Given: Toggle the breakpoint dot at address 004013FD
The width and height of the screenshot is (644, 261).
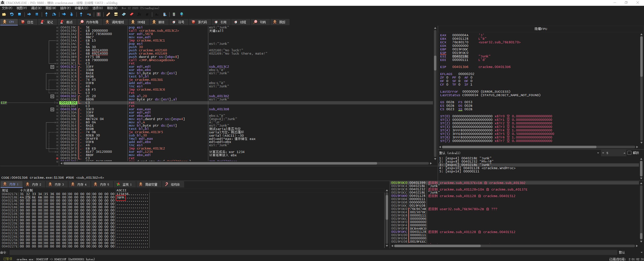Looking at the screenshot, I should 57,158.
